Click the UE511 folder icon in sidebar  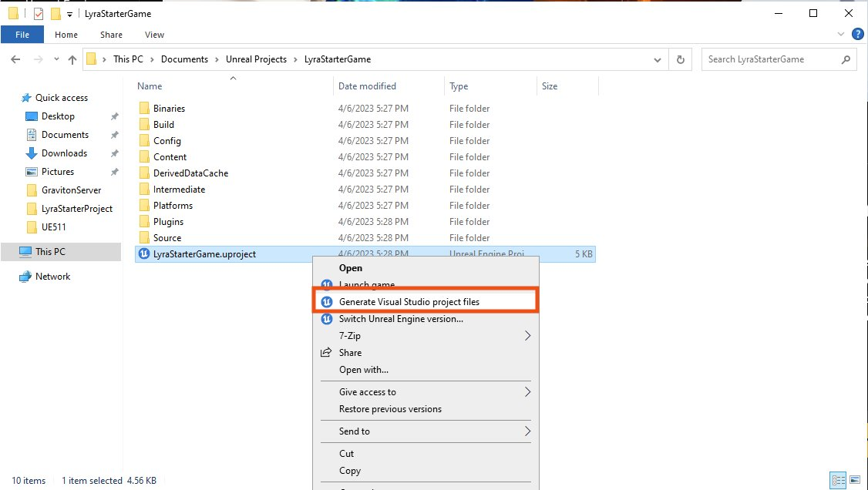pyautogui.click(x=32, y=227)
